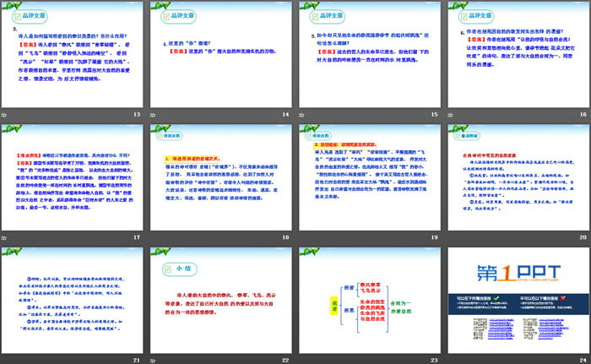
Task: Click slide number label 13
Action: tap(137, 114)
